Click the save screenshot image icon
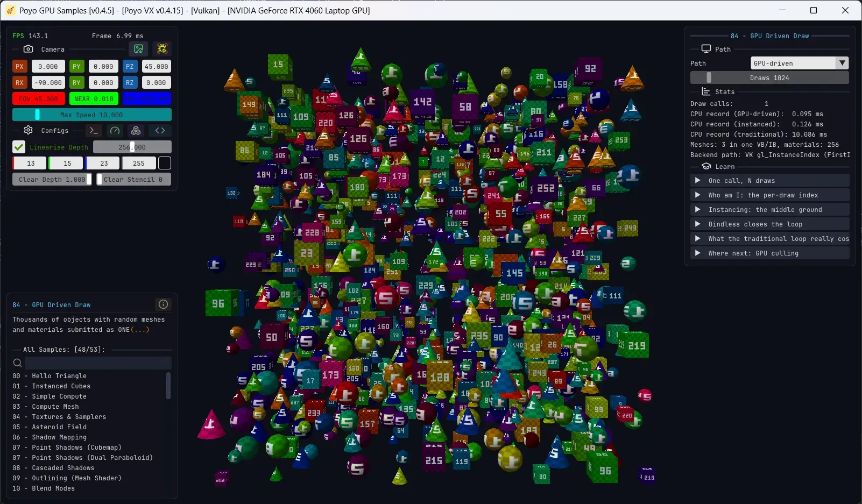The width and height of the screenshot is (862, 504). point(139,49)
